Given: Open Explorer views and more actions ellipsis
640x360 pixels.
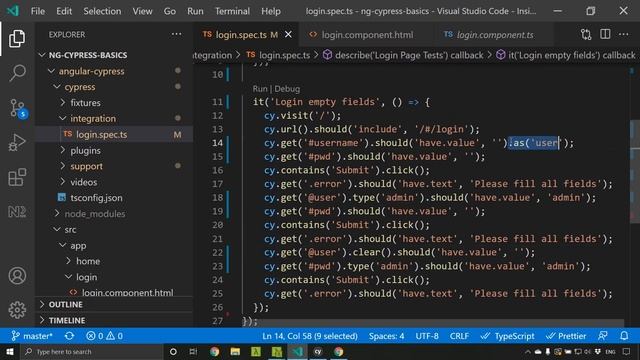Looking at the screenshot, I should (x=176, y=34).
